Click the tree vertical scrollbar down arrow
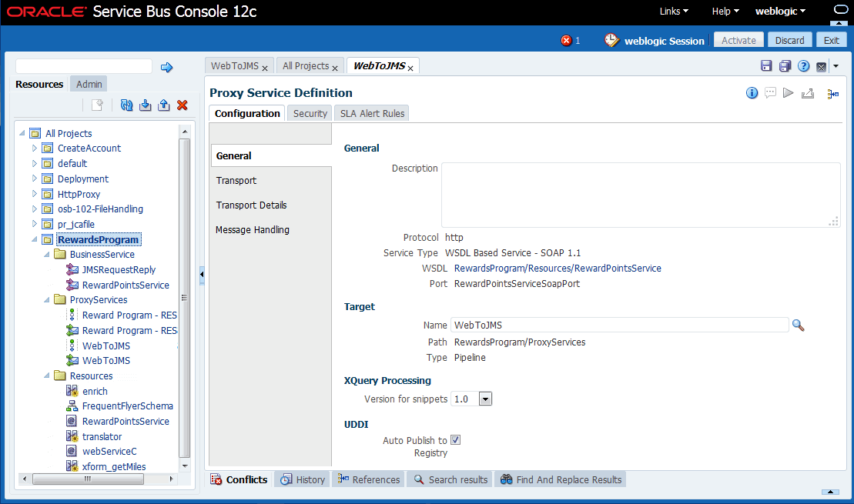Image resolution: width=854 pixels, height=504 pixels. click(x=185, y=466)
